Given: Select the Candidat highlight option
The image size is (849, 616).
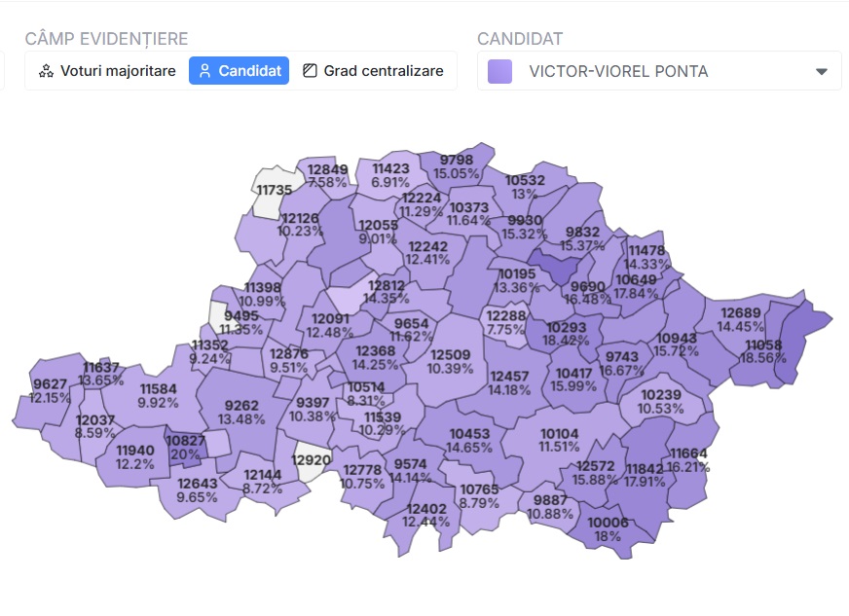Looking at the screenshot, I should pyautogui.click(x=239, y=71).
